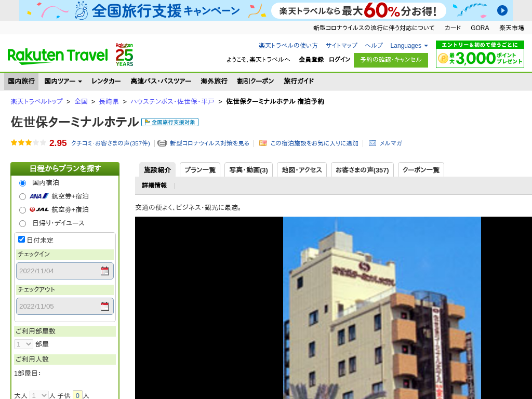Open the check-out calendar icon
Viewport: 532px width, 399px height.
pos(105,306)
